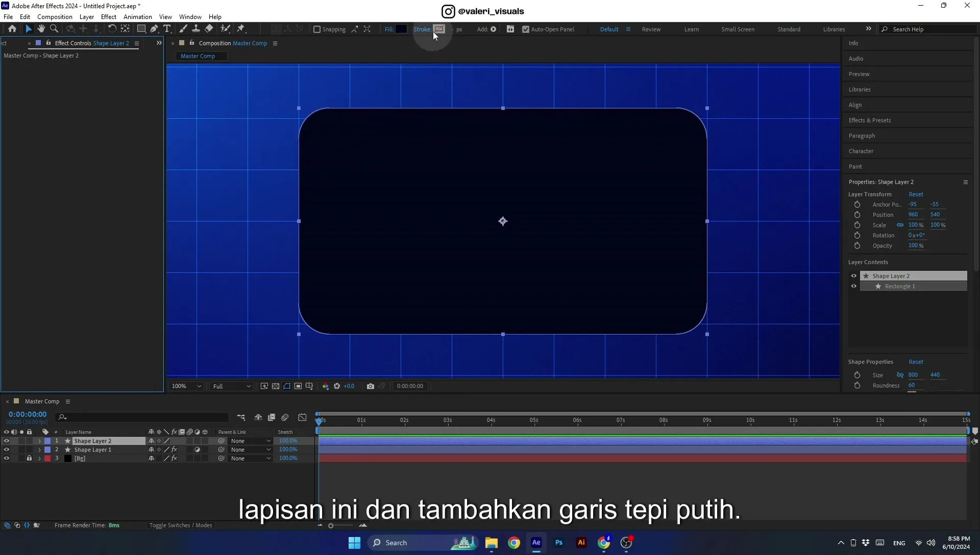Open the Effects & Presets panel
This screenshot has width=980, height=555.
click(x=870, y=120)
